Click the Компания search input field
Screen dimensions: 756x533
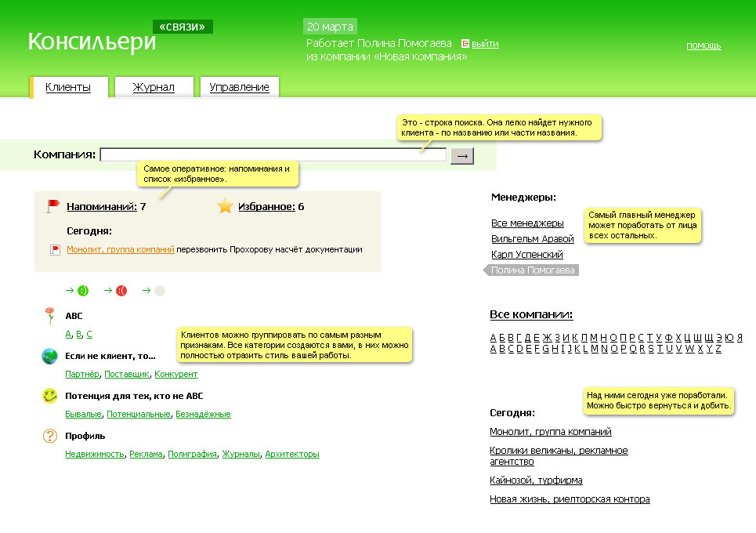coord(273,155)
